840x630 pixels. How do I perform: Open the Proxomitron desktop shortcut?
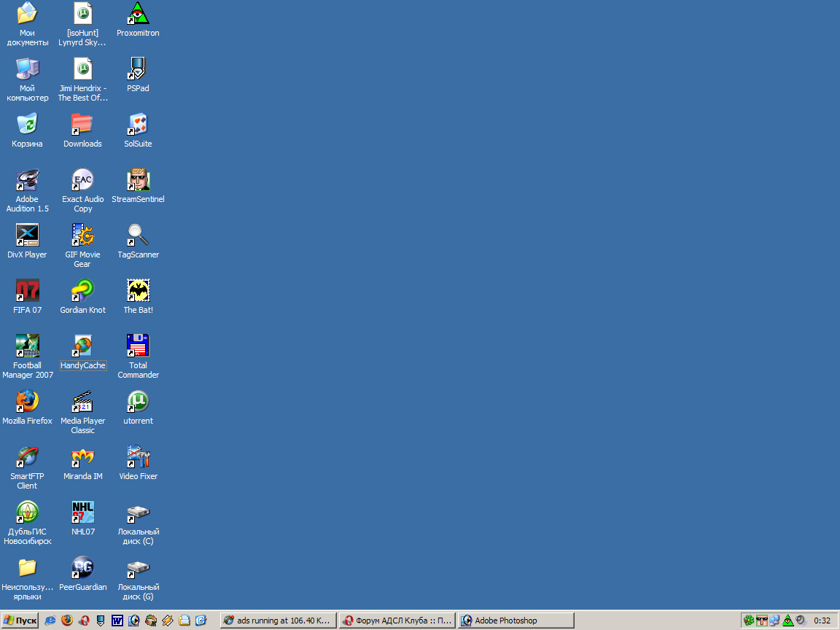click(x=138, y=13)
